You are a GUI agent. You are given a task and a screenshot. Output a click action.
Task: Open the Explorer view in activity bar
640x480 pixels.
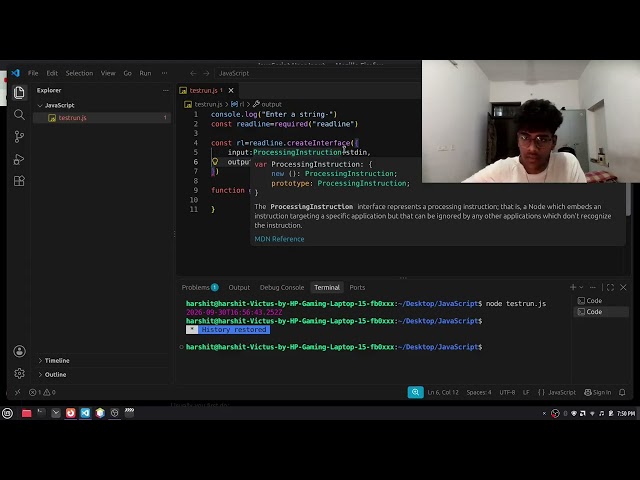tap(19, 93)
